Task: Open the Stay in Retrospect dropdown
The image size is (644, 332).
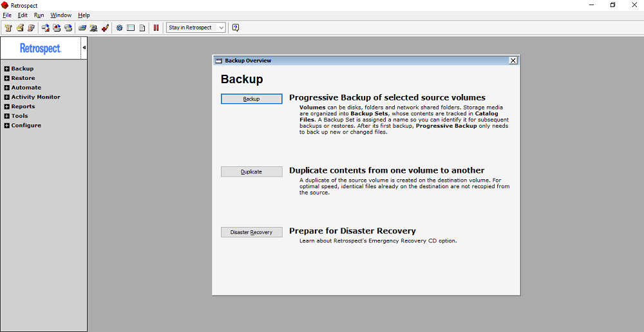Action: tap(196, 28)
